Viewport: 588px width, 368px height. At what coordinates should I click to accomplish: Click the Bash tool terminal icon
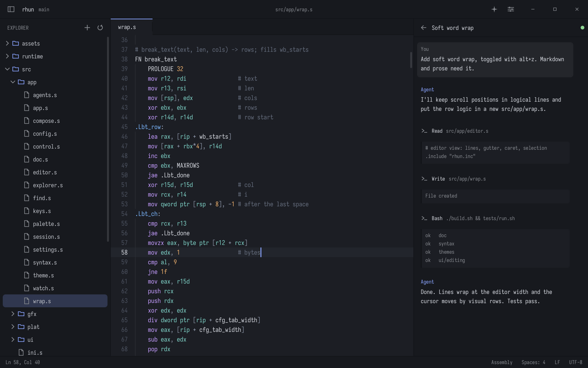coord(424,218)
